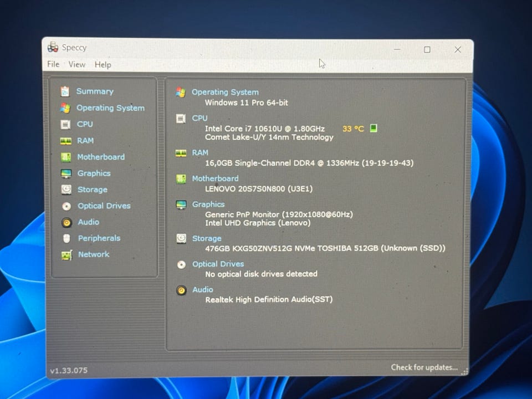Select CPU in the sidebar list

[85, 124]
